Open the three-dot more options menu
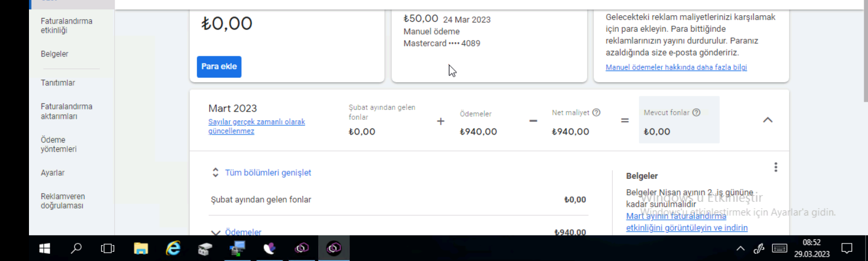868x261 pixels. click(776, 167)
